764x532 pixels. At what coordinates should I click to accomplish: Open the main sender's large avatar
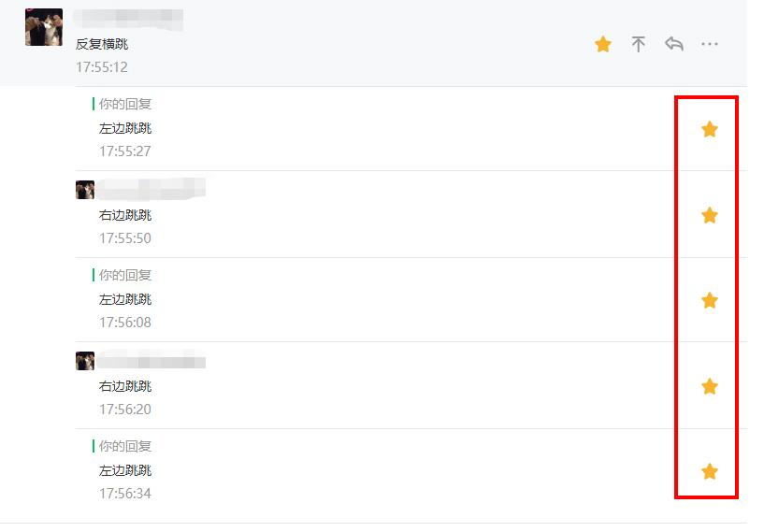[44, 27]
